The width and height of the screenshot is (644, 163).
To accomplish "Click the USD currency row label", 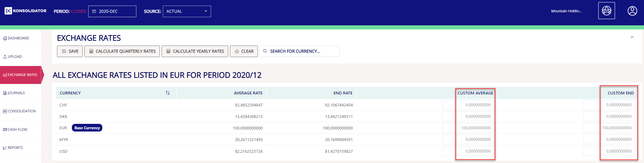I will 63,151.
